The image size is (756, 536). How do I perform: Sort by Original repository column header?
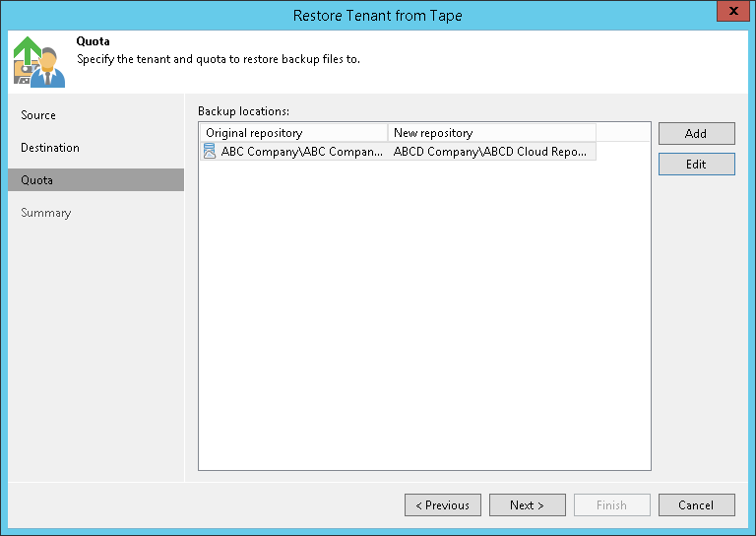pyautogui.click(x=293, y=132)
